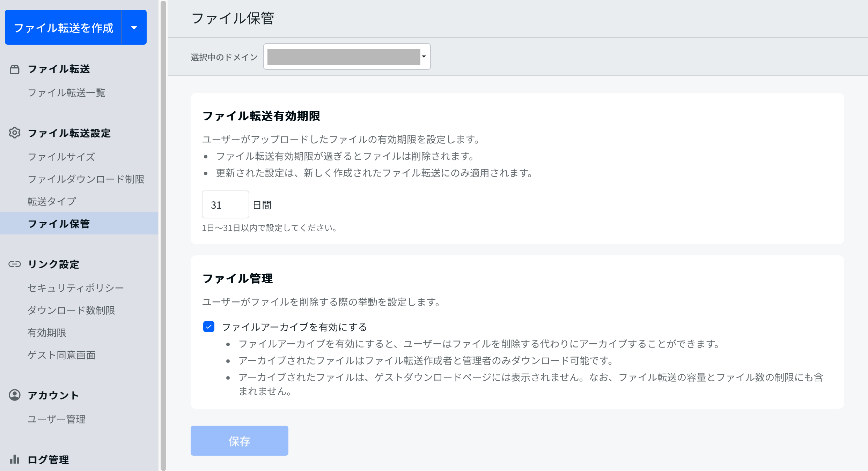This screenshot has height=471, width=868.
Task: Click the アカウント section heading
Action: (53, 395)
